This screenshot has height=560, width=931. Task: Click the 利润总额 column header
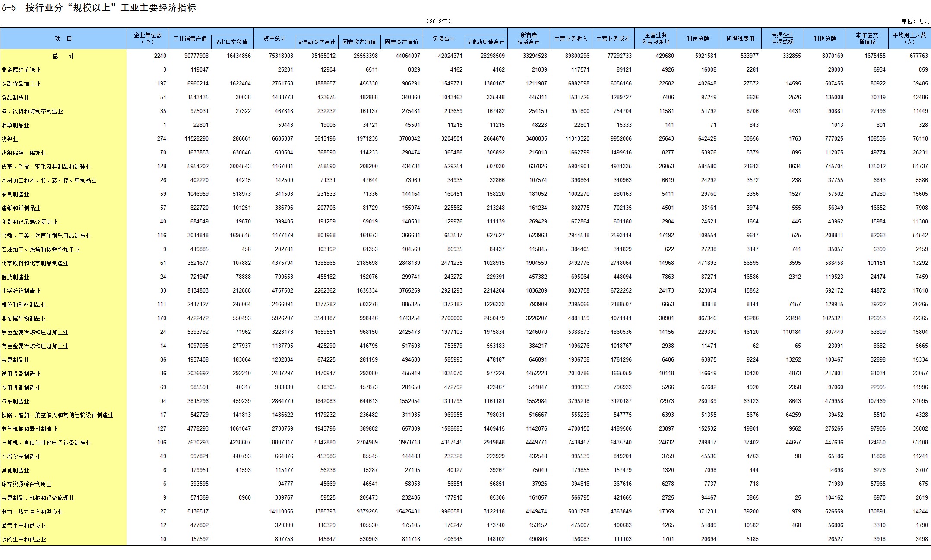coord(698,38)
